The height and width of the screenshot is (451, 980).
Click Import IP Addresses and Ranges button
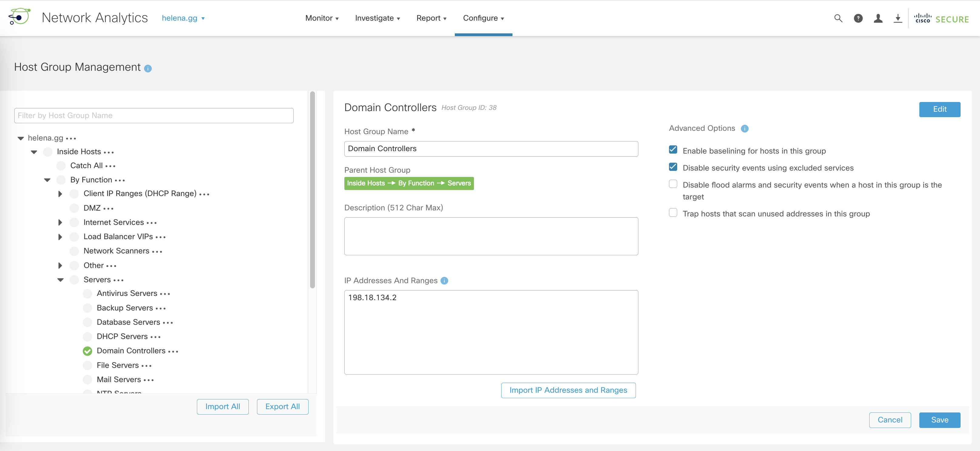[x=568, y=390]
